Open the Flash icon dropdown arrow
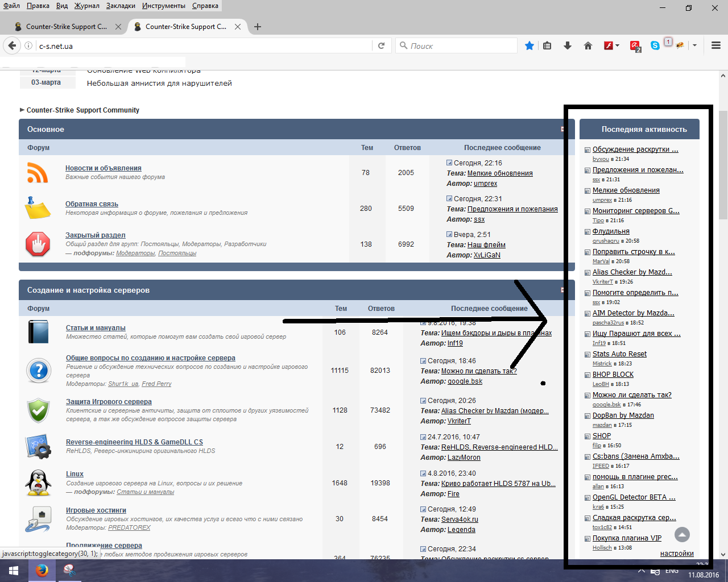This screenshot has height=582, width=728. tap(618, 46)
